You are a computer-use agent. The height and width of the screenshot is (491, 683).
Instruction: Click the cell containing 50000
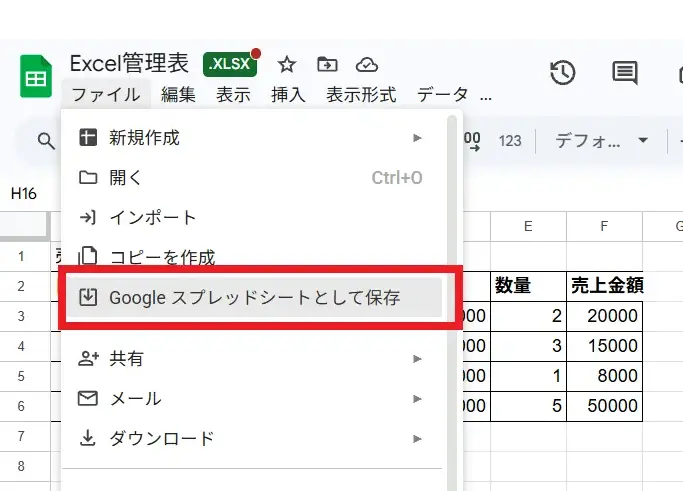tap(605, 406)
